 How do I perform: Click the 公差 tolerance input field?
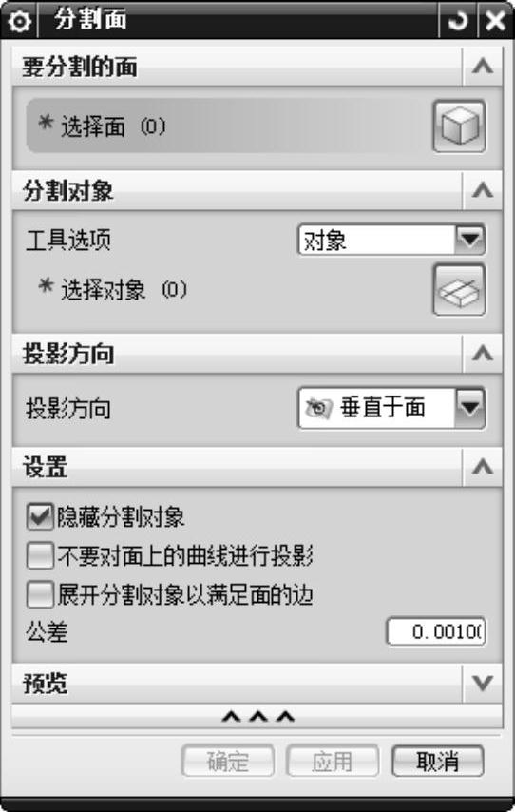click(x=436, y=631)
